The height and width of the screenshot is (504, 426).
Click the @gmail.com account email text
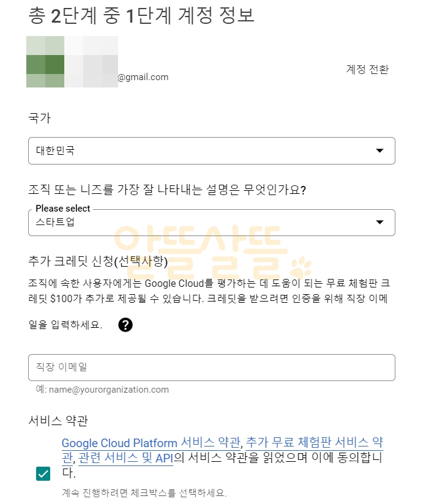(x=143, y=77)
